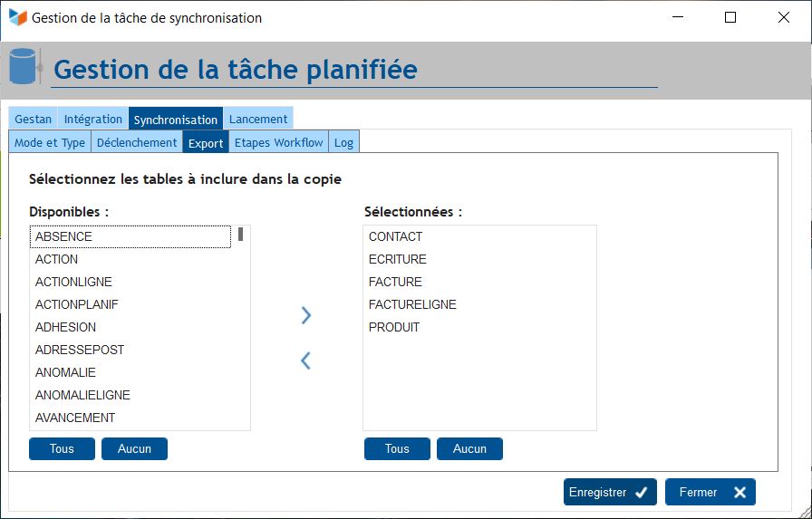
Task: Go to the Mode et Type subtab
Action: [50, 142]
